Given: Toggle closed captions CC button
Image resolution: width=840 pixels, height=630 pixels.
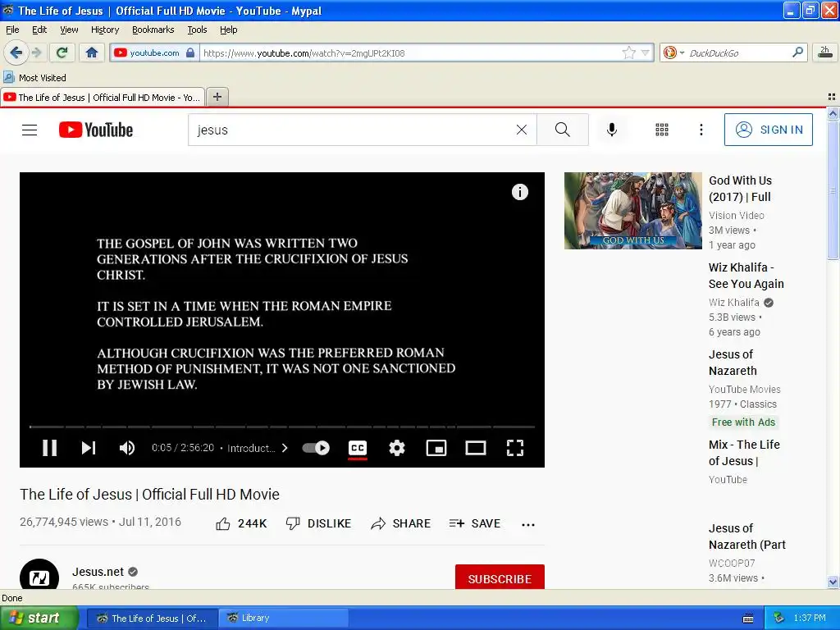Looking at the screenshot, I should [x=358, y=449].
